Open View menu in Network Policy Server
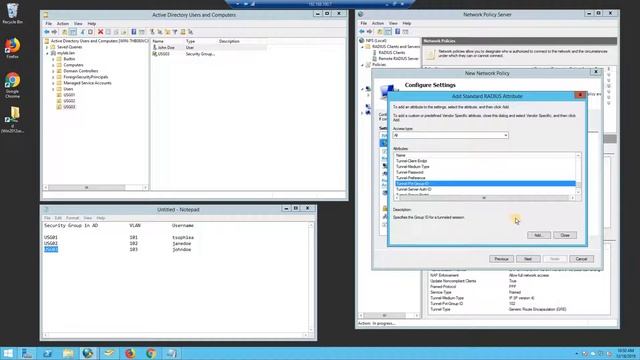Screen dimensions: 640x360 point(393,23)
